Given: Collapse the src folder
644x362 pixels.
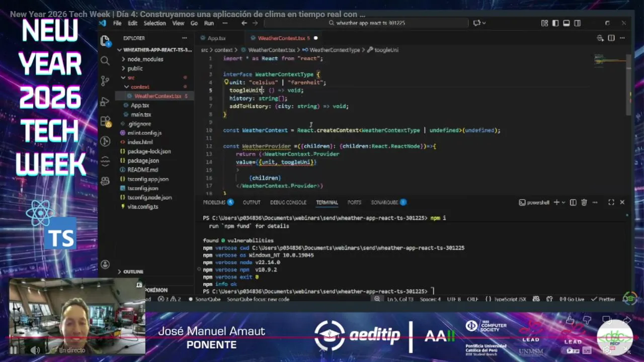Looking at the screenshot, I should [131, 78].
